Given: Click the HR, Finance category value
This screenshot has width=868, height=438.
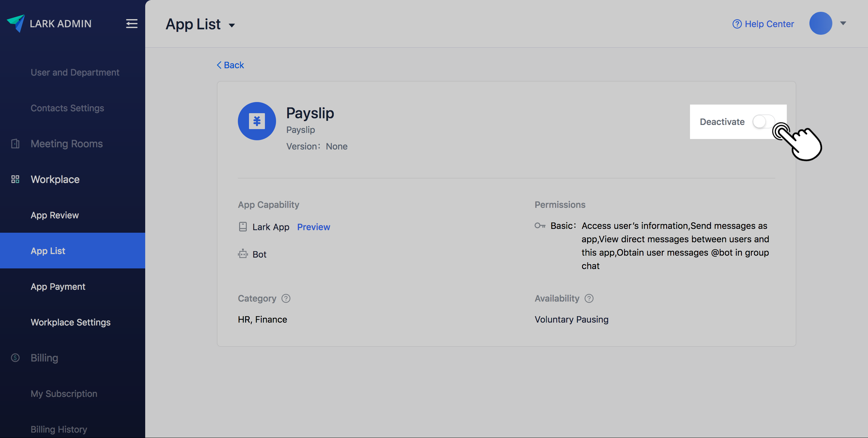Looking at the screenshot, I should click(x=262, y=319).
